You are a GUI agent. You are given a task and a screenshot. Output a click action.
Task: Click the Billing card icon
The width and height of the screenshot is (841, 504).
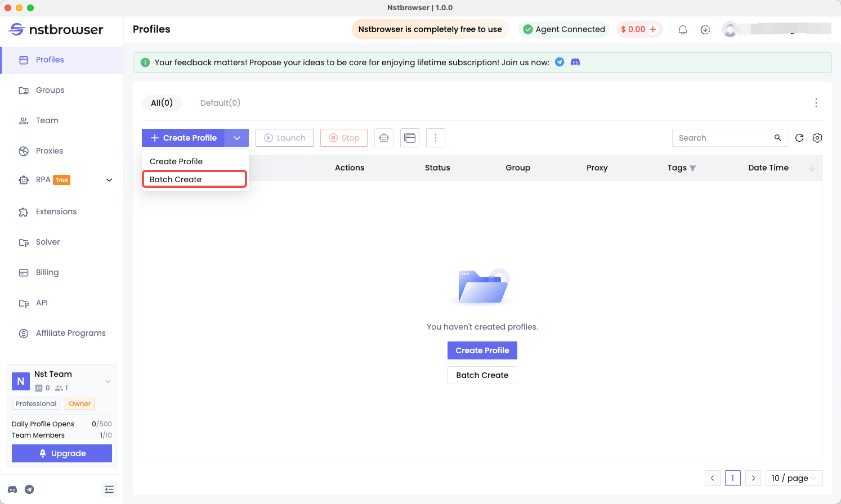[x=24, y=272]
